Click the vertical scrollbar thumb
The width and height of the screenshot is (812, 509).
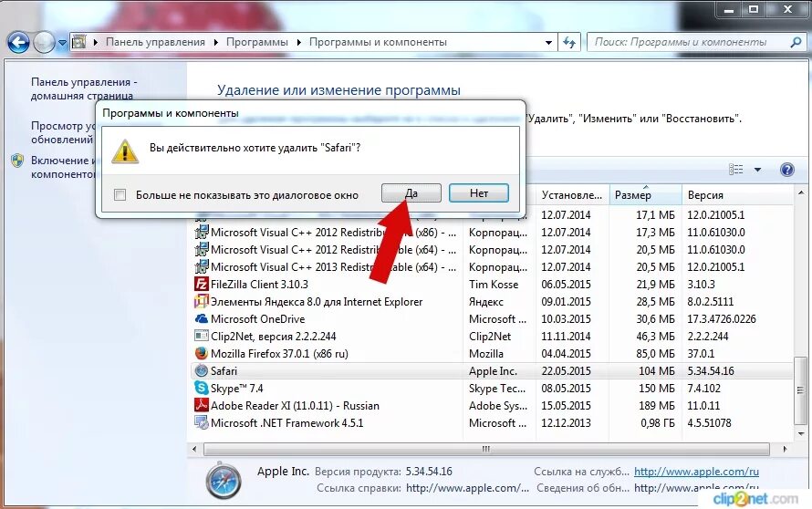[x=801, y=390]
